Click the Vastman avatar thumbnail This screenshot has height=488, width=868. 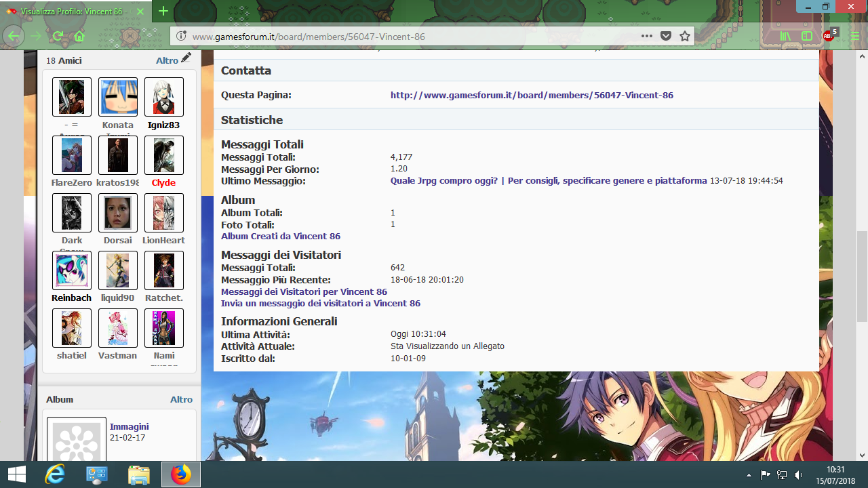[118, 328]
